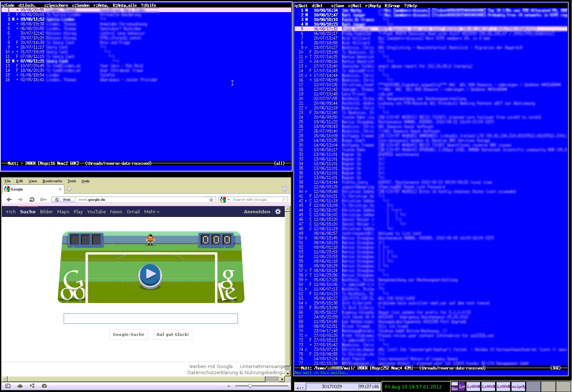The width and height of the screenshot is (572, 392).
Task: Select the Google browser tab
Action: point(33,189)
